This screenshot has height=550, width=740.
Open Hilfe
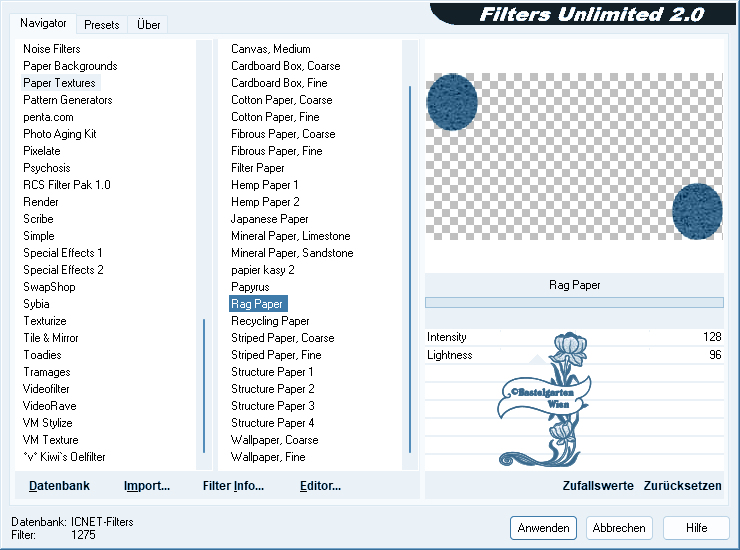click(696, 528)
